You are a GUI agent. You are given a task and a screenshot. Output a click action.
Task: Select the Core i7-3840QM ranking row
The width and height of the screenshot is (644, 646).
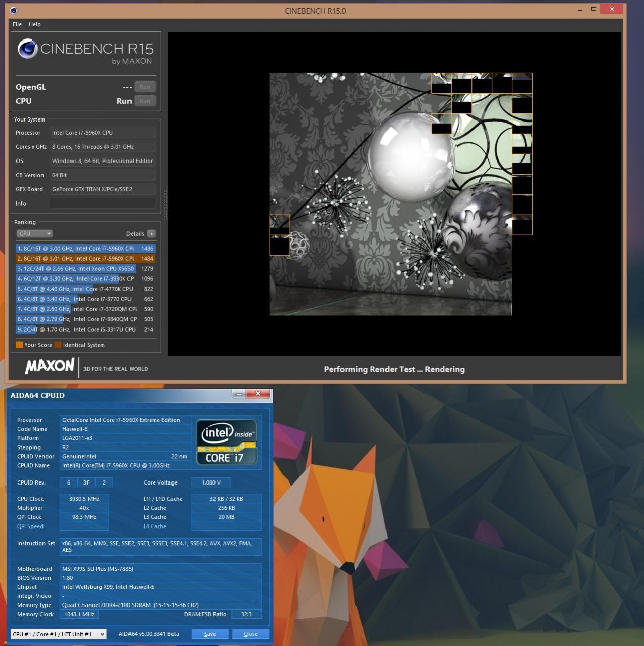85,319
